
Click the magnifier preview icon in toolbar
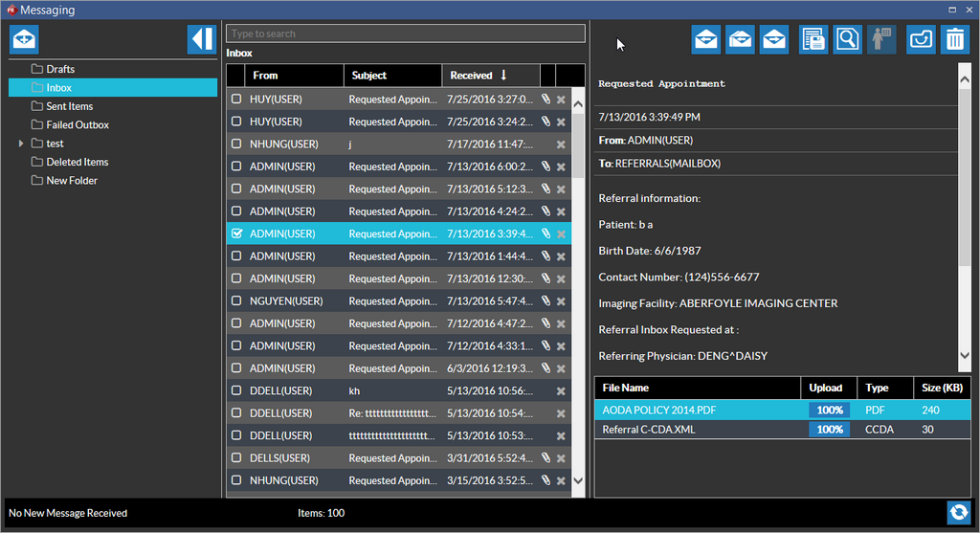pyautogui.click(x=847, y=39)
